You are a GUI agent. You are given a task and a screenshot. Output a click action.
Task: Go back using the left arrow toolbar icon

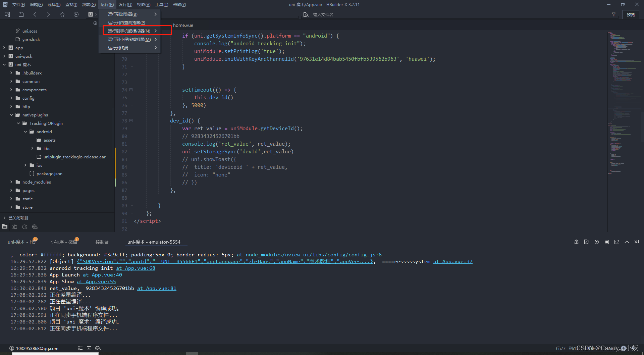click(x=35, y=14)
